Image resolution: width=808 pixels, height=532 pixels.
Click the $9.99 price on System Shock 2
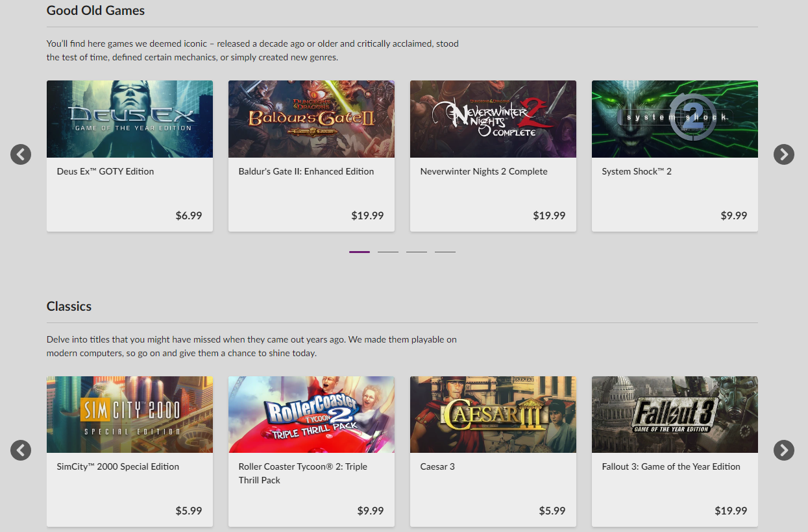coord(734,215)
